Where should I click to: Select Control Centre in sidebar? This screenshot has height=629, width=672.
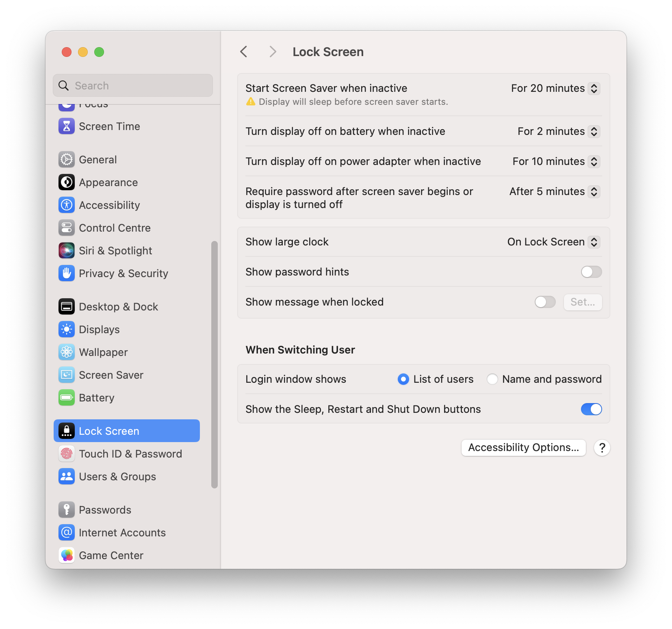[127, 228]
